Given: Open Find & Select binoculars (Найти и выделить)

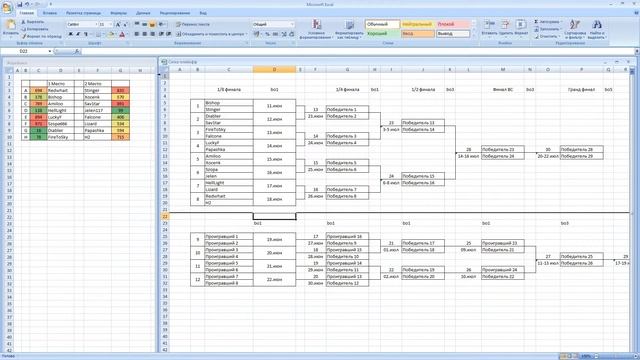Looking at the screenshot, I should point(597,29).
